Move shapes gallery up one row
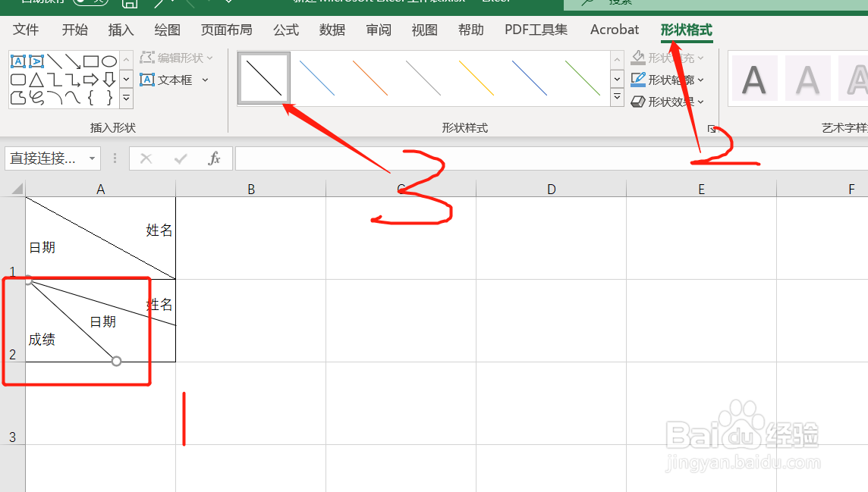Screen dimensions: 868x492 pos(126,60)
